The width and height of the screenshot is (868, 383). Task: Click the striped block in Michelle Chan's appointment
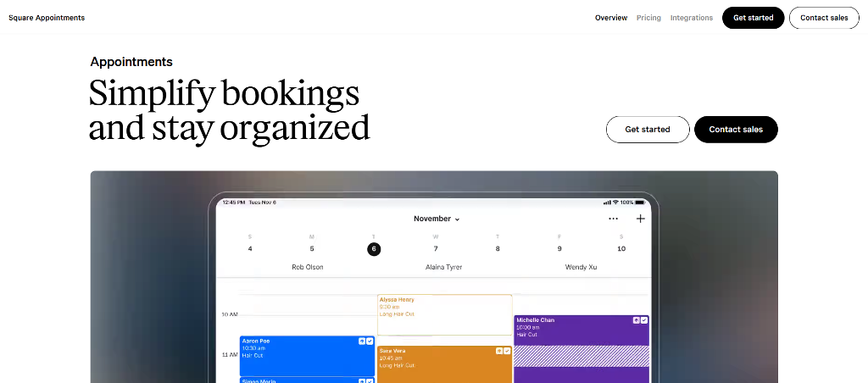pos(581,356)
